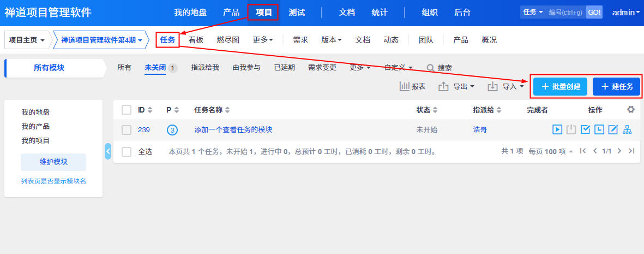
Task: Start task 239 with the play icon
Action: tap(557, 129)
